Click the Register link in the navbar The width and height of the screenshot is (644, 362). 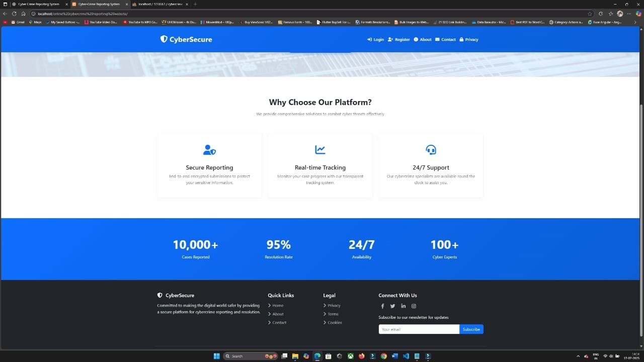point(398,40)
